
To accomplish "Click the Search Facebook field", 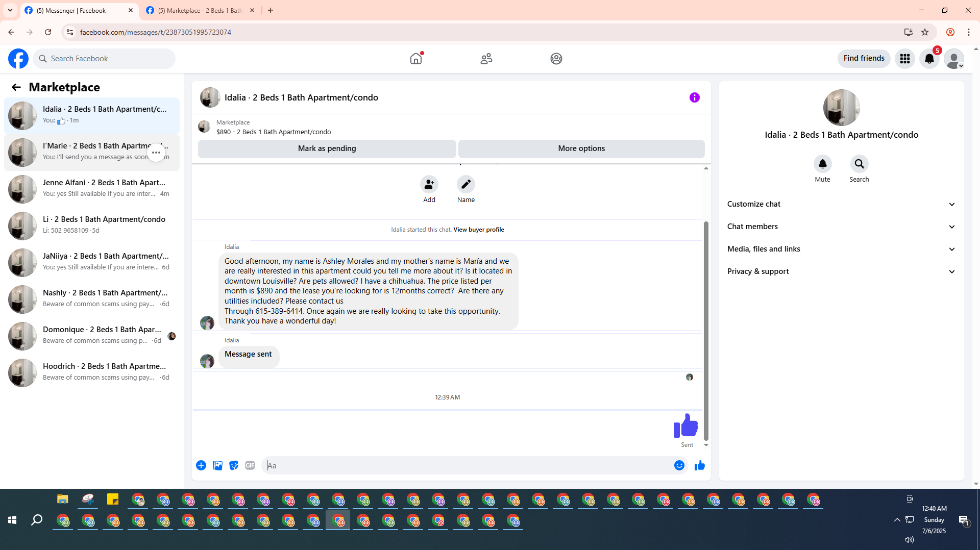I will pos(105,59).
